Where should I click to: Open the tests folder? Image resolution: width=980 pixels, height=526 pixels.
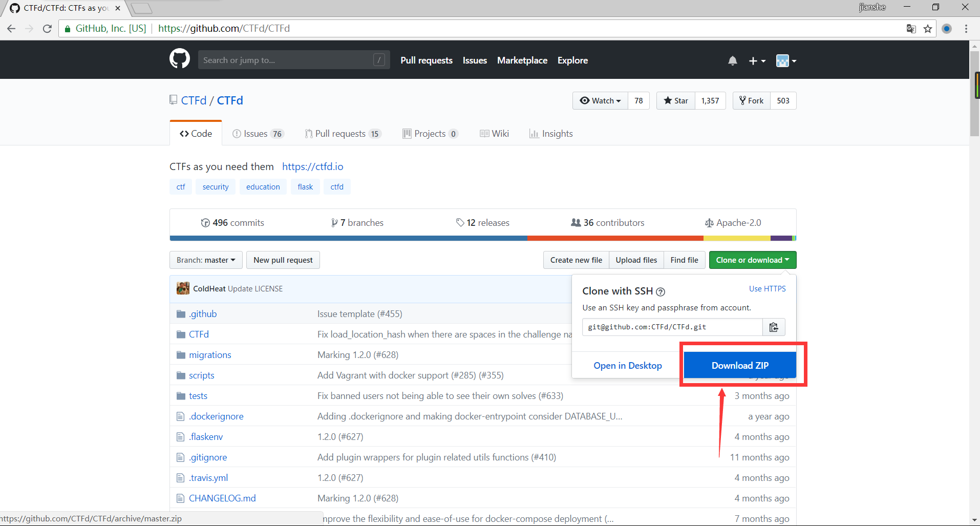[x=198, y=395]
